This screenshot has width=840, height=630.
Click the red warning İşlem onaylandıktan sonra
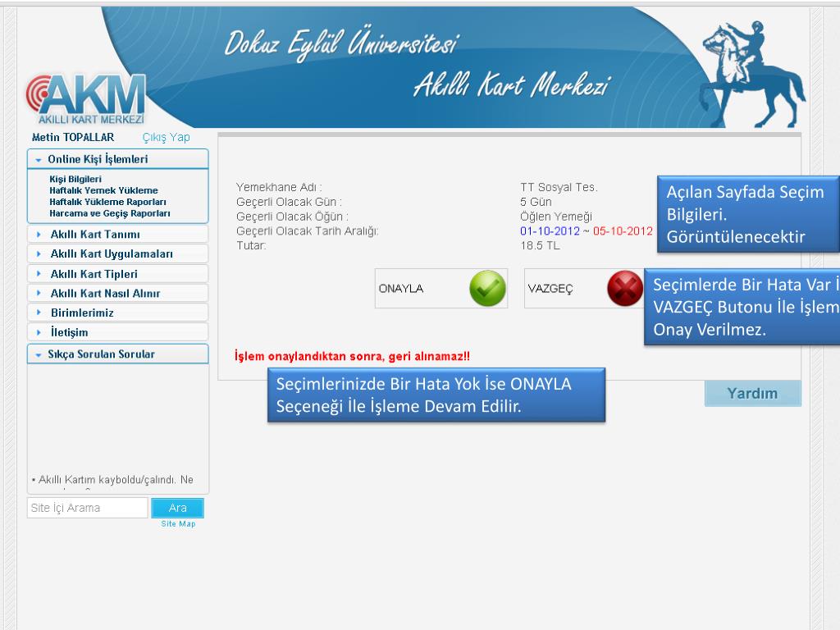click(352, 356)
